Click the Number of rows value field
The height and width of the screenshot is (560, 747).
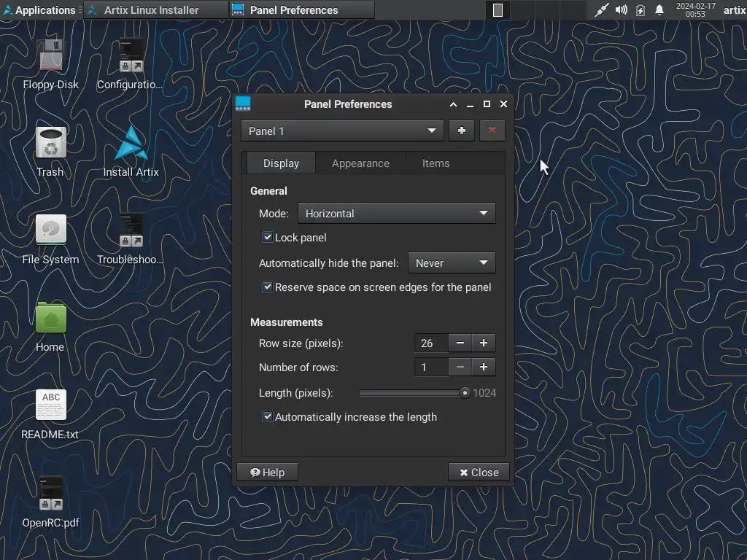click(432, 367)
